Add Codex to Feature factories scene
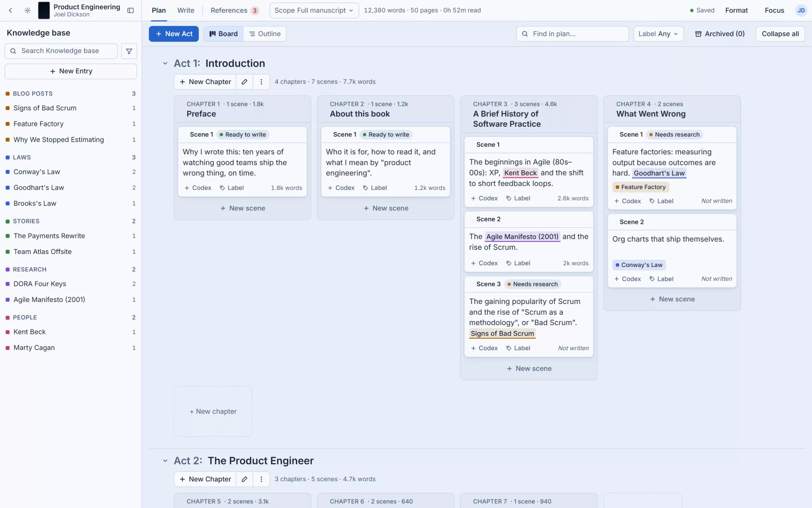 click(x=627, y=201)
